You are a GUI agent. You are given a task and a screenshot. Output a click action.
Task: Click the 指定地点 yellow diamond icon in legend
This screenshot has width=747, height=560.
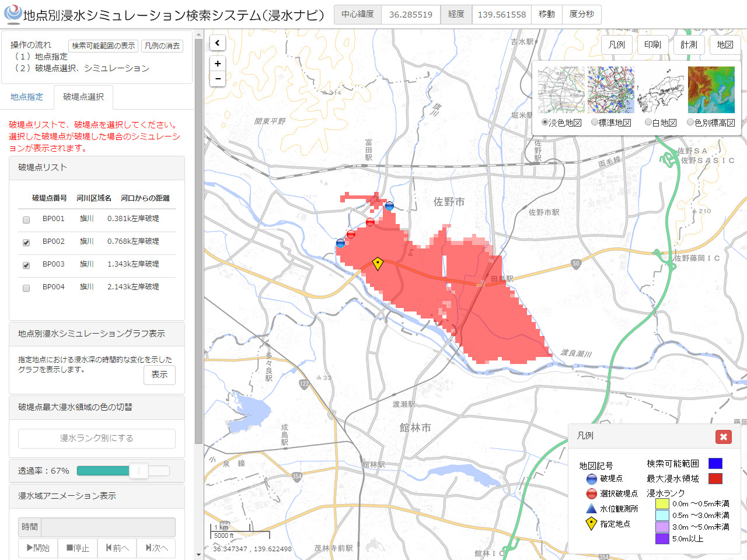(x=591, y=523)
